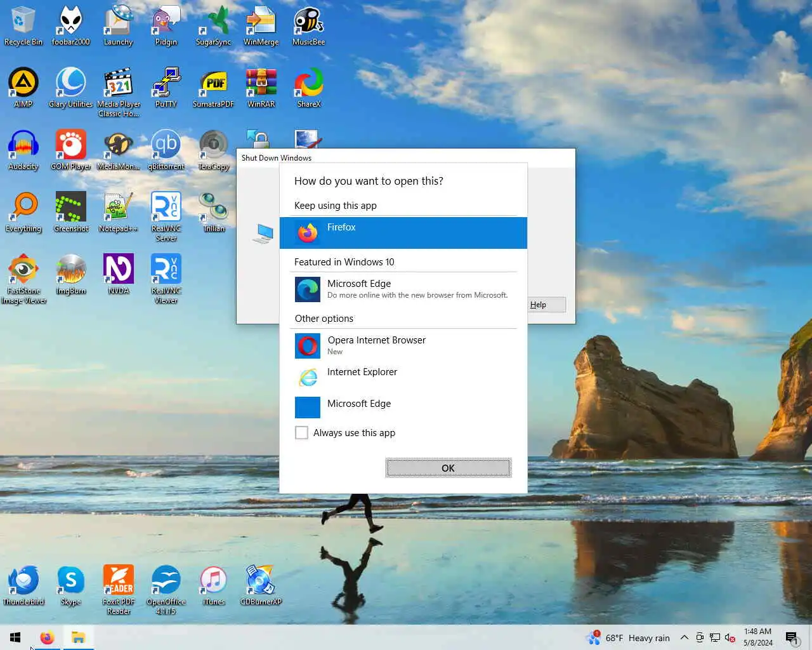This screenshot has width=812, height=650.
Task: Select the TeraCopy desktop shortcut
Action: point(213,150)
